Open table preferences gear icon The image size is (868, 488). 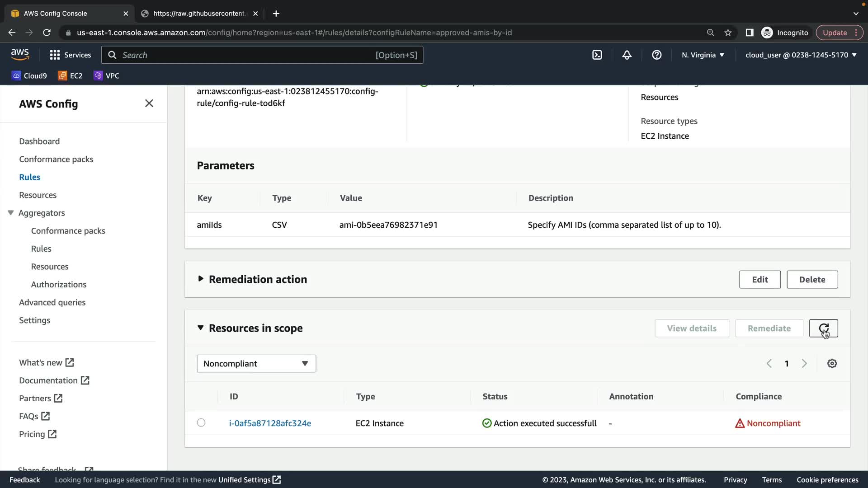(832, 364)
